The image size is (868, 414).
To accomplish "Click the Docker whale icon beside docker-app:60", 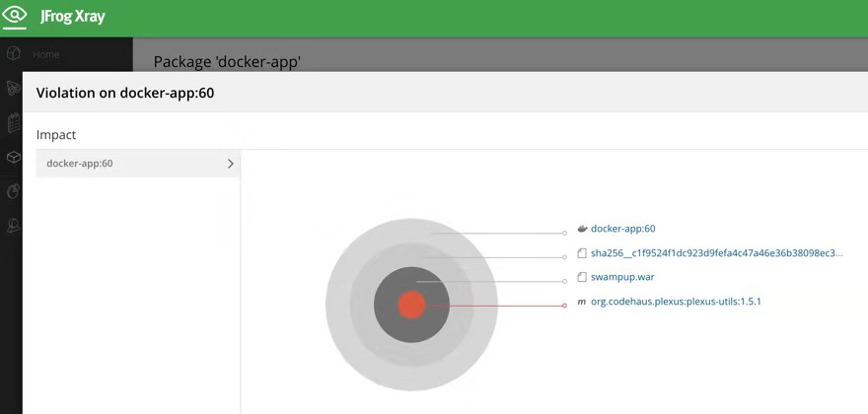I will click(x=582, y=229).
